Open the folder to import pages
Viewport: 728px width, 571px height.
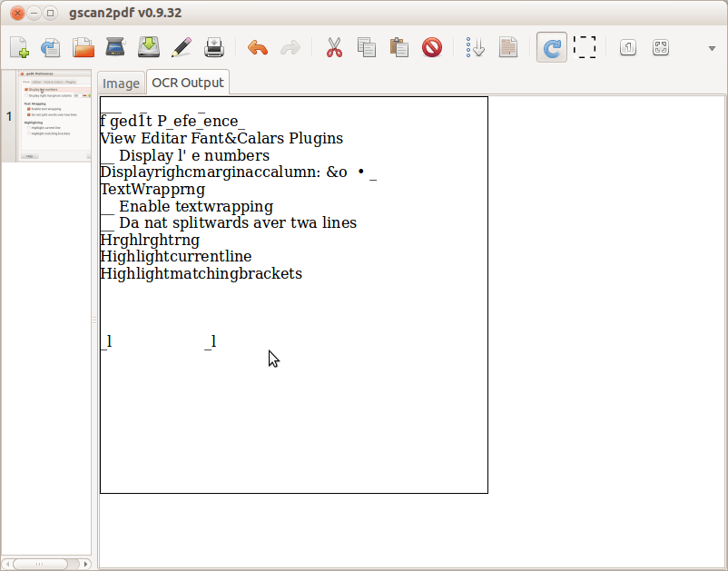pos(84,47)
